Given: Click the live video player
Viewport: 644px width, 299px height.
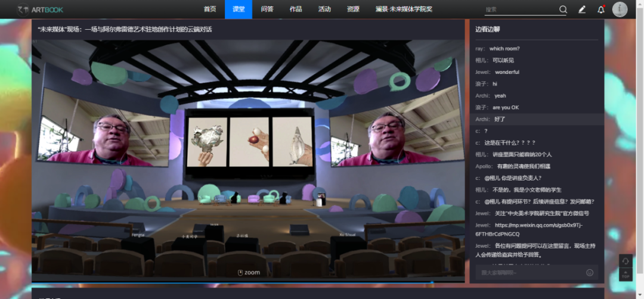Looking at the screenshot, I should (x=248, y=161).
